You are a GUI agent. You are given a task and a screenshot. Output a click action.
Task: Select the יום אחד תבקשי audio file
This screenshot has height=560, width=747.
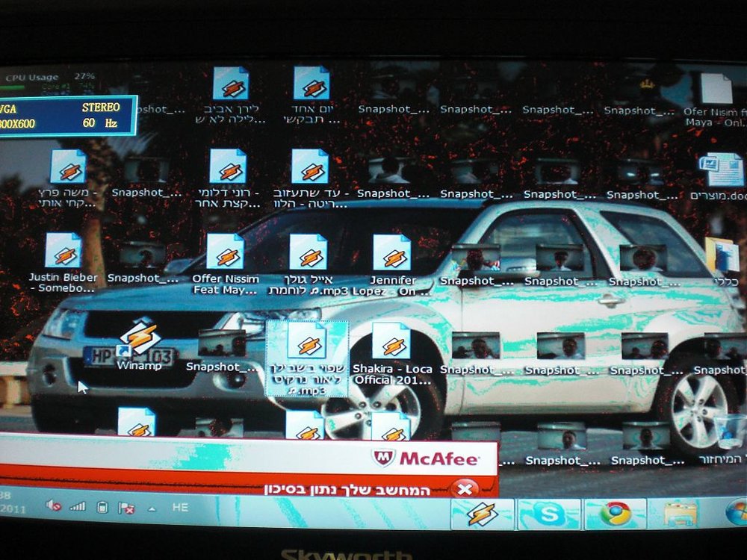[311, 96]
